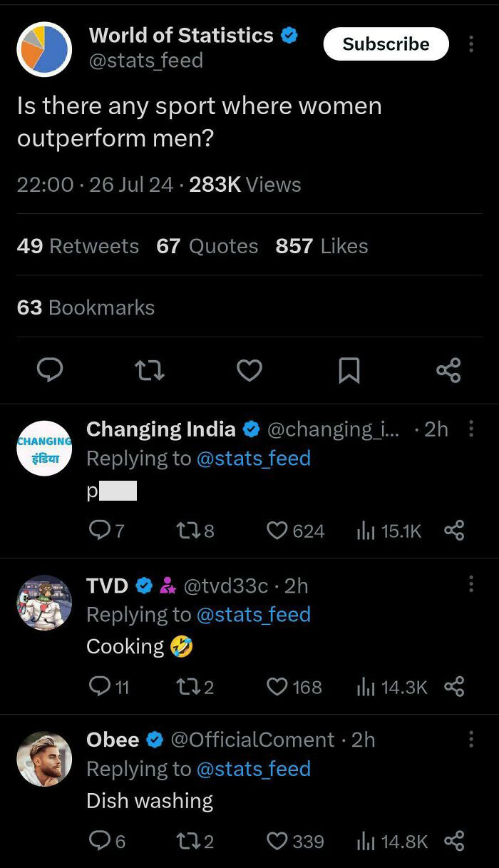Open more options for the main tweet

pos(471,44)
